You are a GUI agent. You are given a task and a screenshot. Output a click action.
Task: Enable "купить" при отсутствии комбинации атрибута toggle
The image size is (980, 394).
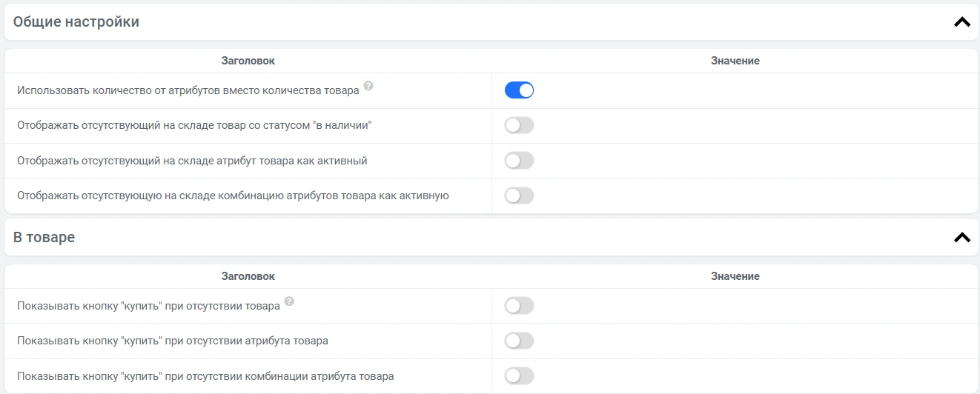tap(519, 376)
